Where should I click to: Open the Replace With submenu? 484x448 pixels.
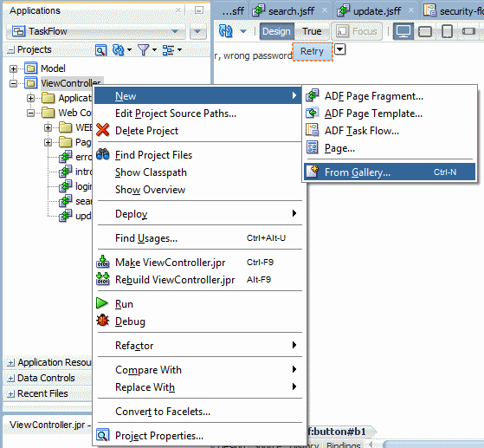pos(198,386)
